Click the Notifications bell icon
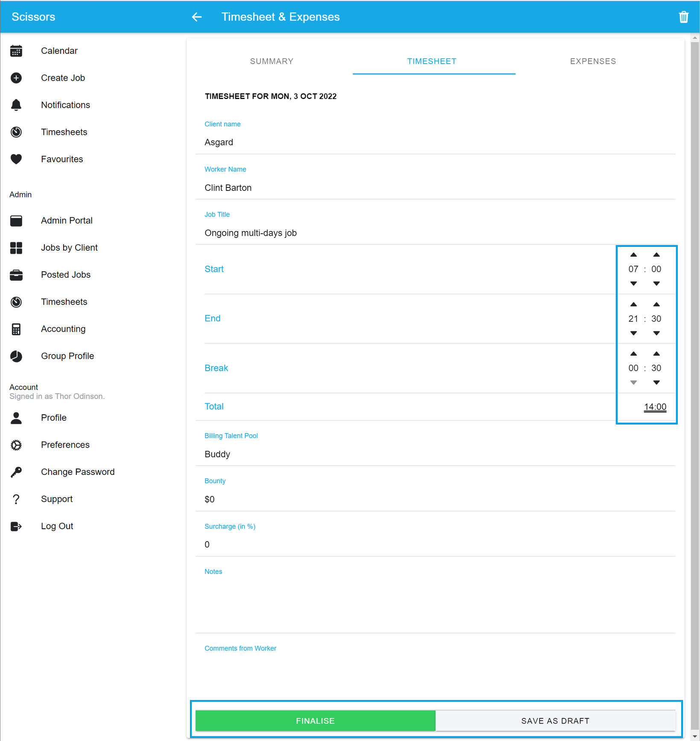Viewport: 700px width, 741px height. [16, 105]
